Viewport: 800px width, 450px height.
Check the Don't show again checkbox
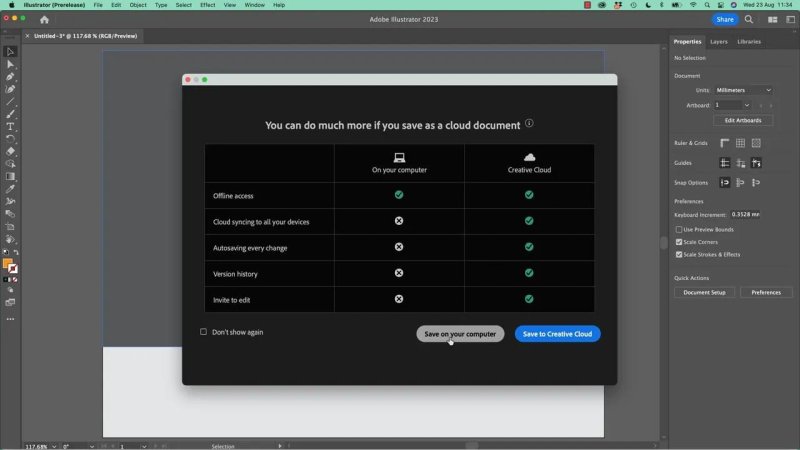click(204, 332)
